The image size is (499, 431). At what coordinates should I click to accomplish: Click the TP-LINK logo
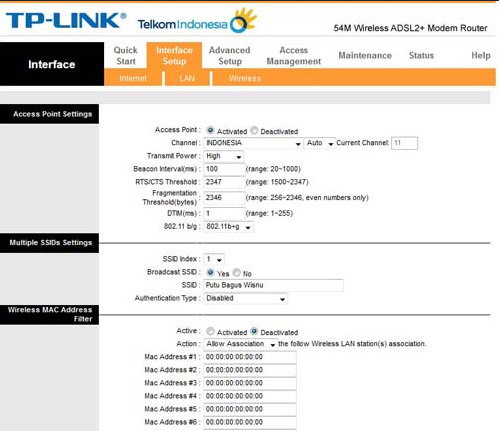click(66, 20)
